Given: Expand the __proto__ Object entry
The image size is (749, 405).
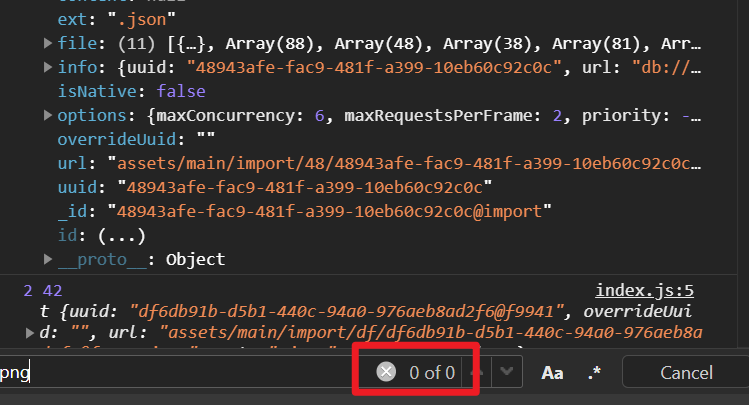Looking at the screenshot, I should click(x=49, y=259).
